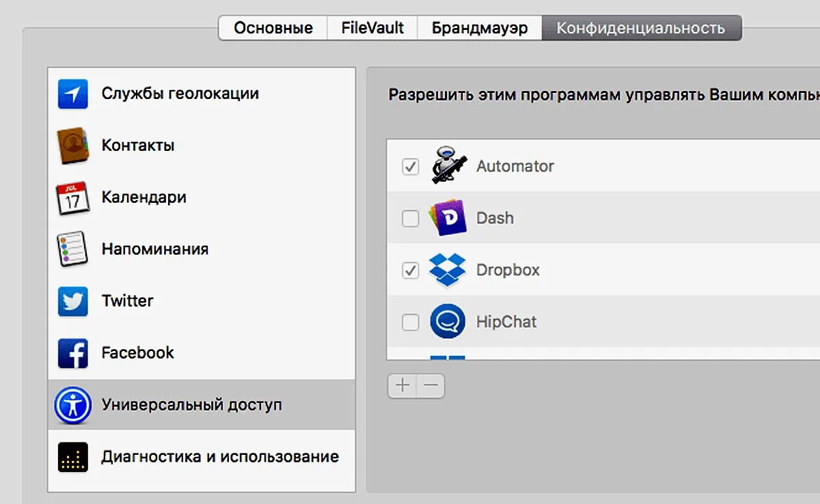Image resolution: width=820 pixels, height=504 pixels.
Task: Select the Dropbox name in list
Action: click(508, 270)
